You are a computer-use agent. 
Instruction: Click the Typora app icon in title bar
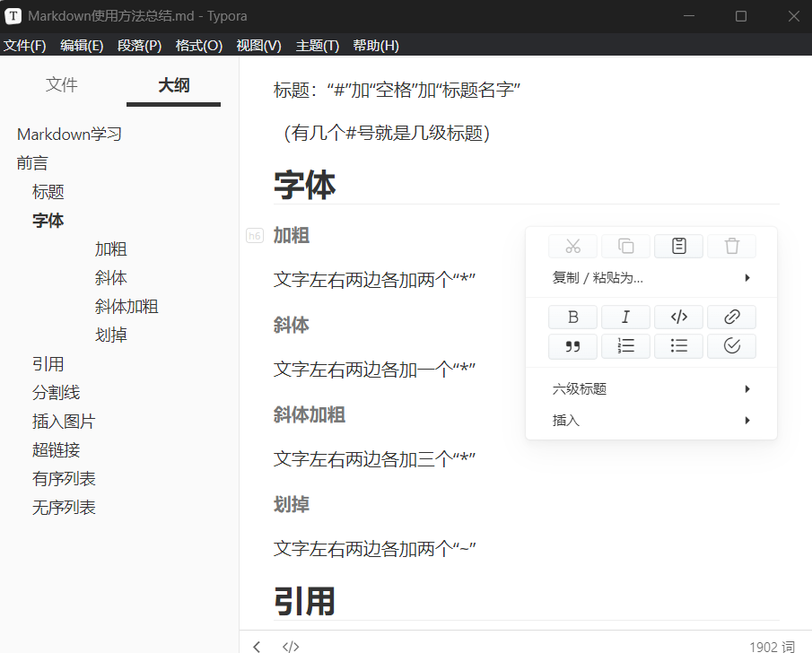pos(13,16)
